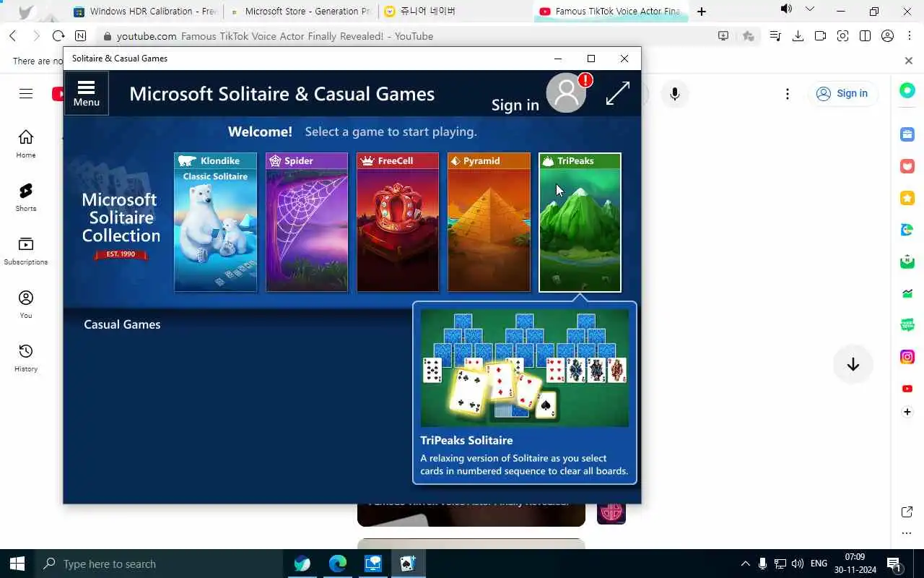Click the Casual Games section heading
The image size is (924, 578).
point(122,324)
